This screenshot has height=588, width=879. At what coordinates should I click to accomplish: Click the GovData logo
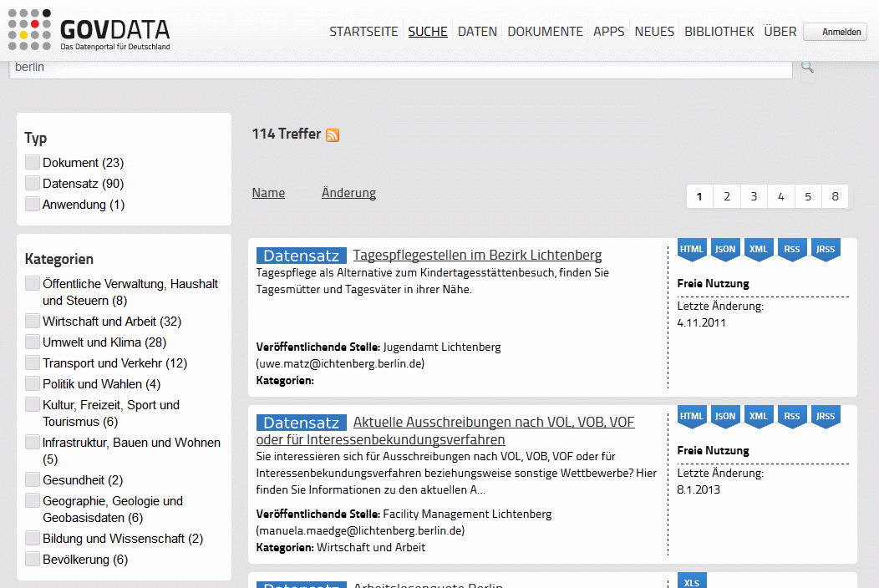[89, 31]
